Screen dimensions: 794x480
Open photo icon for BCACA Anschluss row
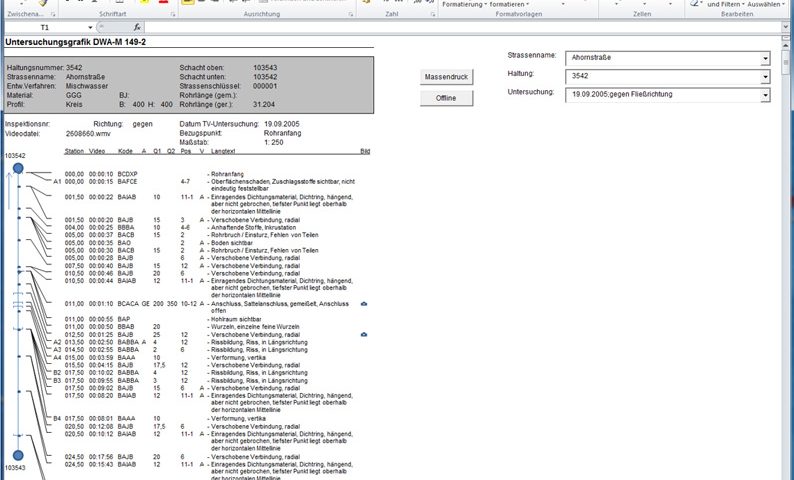364,302
